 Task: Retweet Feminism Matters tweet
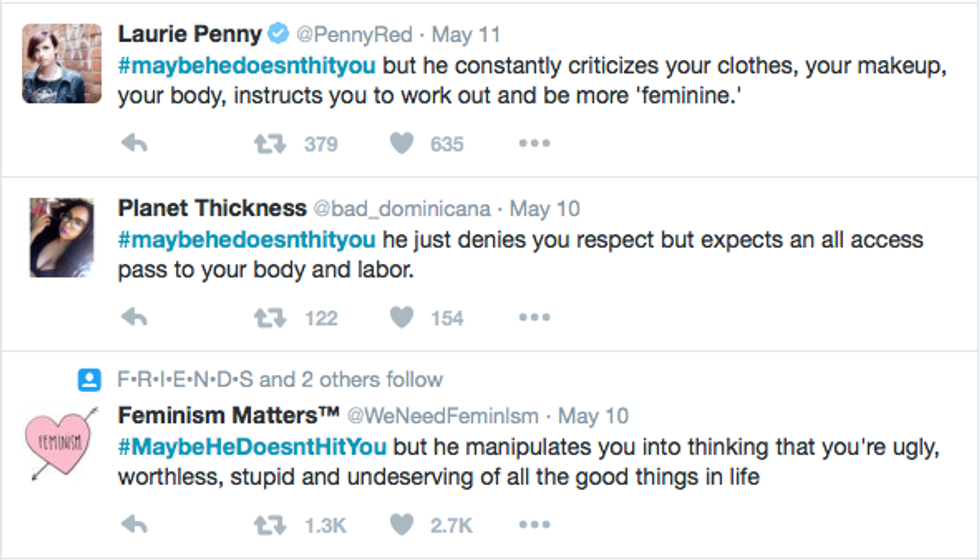coord(268,524)
